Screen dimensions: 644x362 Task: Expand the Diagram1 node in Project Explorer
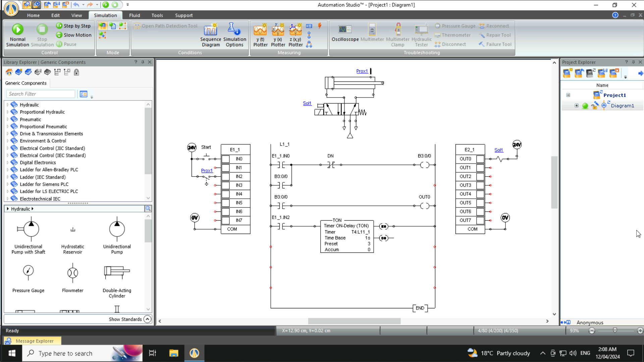click(x=577, y=106)
